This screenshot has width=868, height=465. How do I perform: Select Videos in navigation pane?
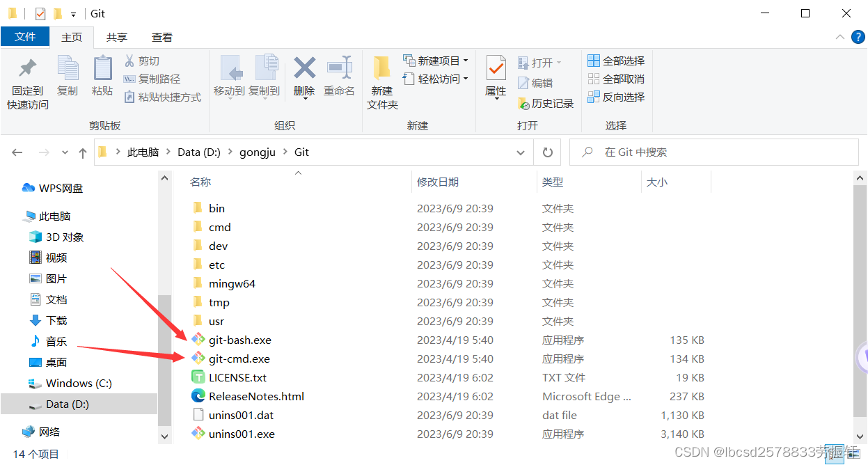[x=48, y=258]
